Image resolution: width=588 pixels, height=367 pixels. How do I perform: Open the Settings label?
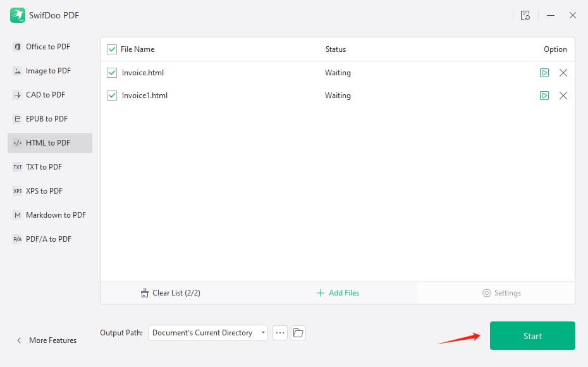[507, 293]
